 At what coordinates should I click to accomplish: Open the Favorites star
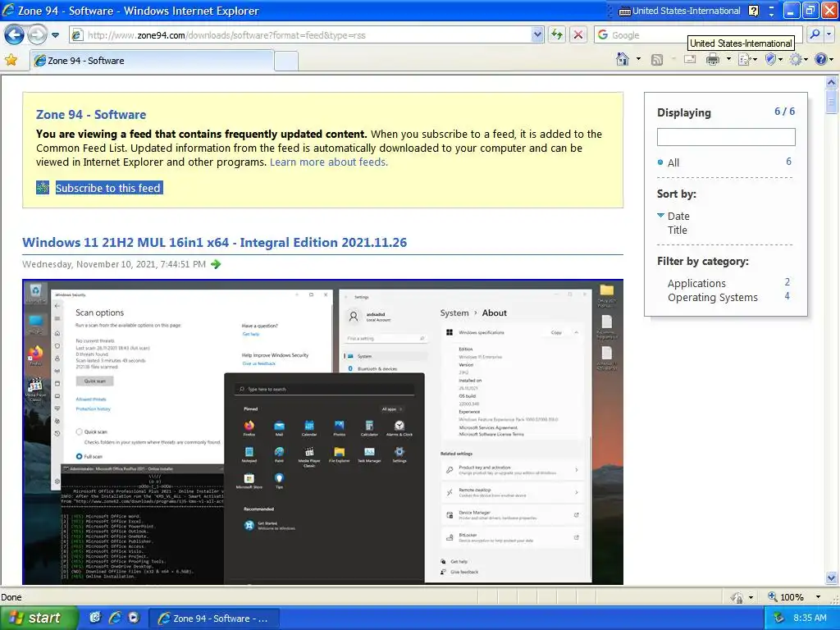point(11,60)
